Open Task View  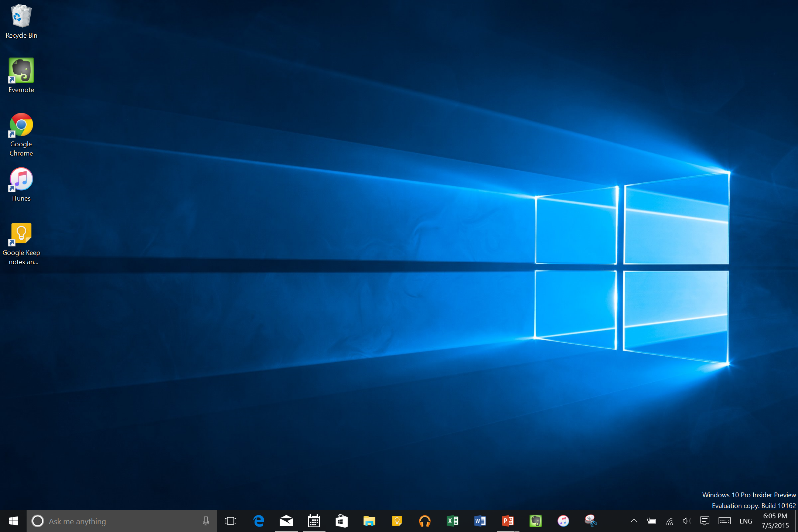point(231,521)
